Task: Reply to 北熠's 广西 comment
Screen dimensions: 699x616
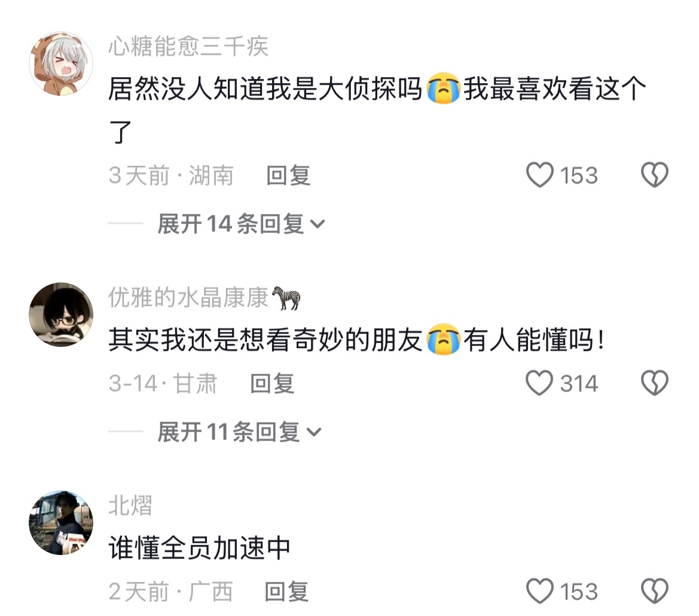Action: [286, 591]
